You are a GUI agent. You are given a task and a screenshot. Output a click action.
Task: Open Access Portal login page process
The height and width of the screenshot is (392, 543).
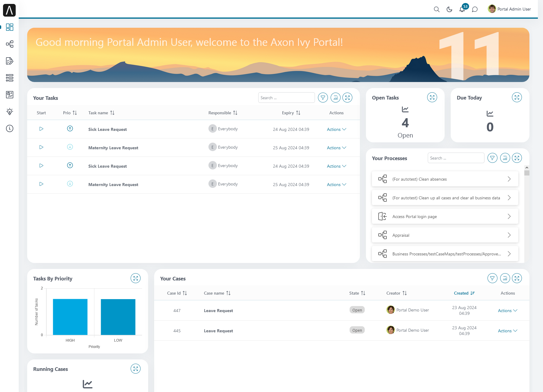click(x=445, y=217)
